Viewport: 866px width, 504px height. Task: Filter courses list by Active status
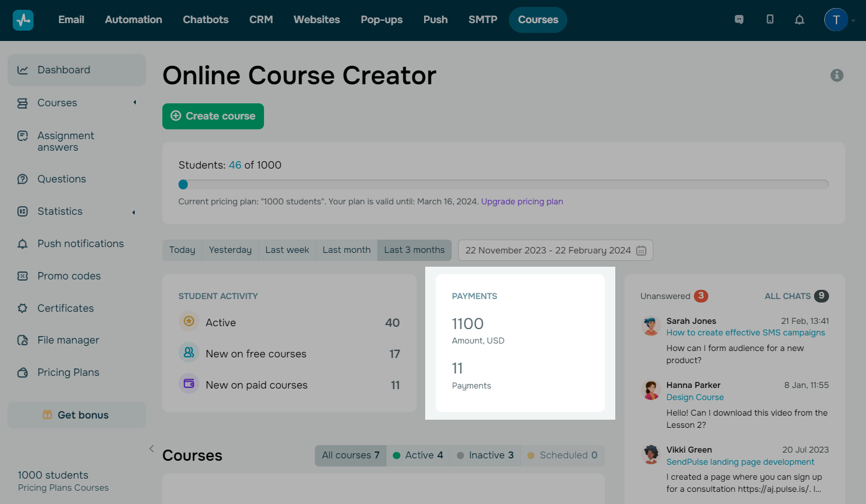tap(418, 456)
